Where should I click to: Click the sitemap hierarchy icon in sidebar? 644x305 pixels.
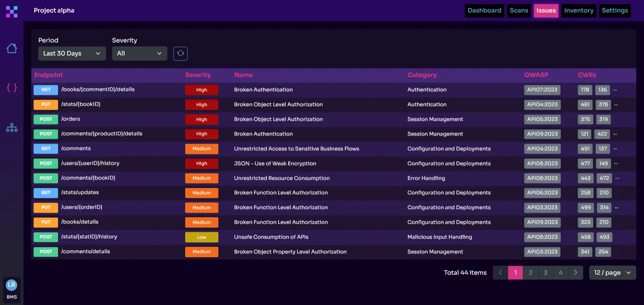pos(11,127)
